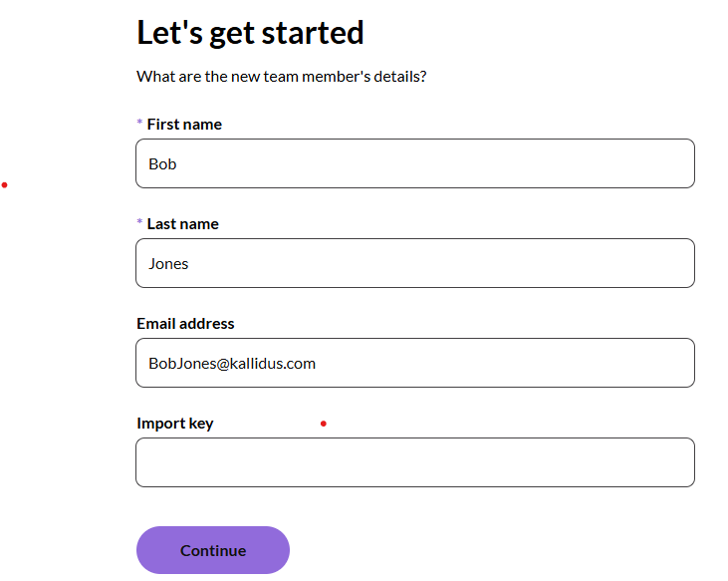Image resolution: width=728 pixels, height=581 pixels.
Task: Click the Last name input field
Action: [x=414, y=263]
